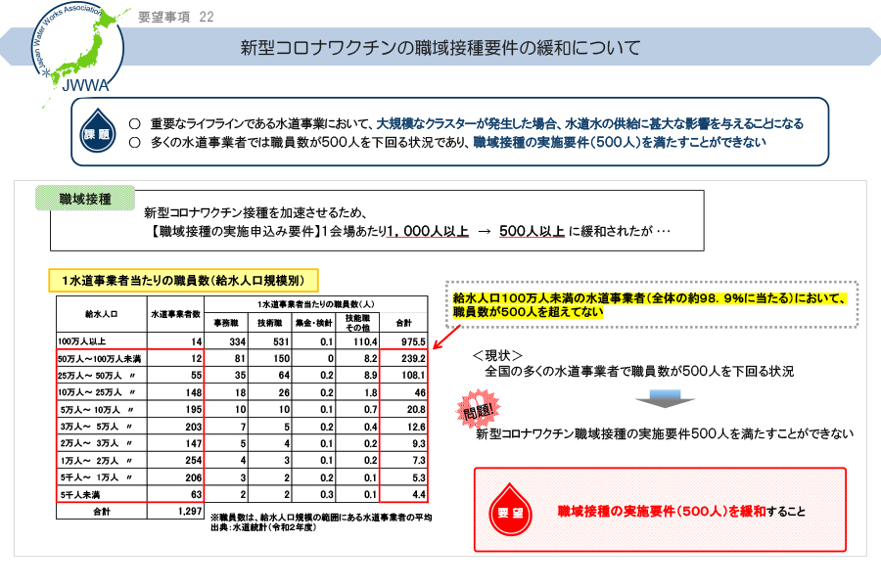Click the total value 4.4
This screenshot has height=588, width=881.
pos(419,495)
